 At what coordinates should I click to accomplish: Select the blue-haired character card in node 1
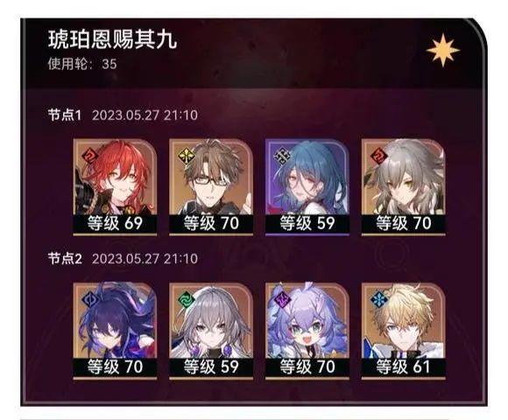point(307,187)
